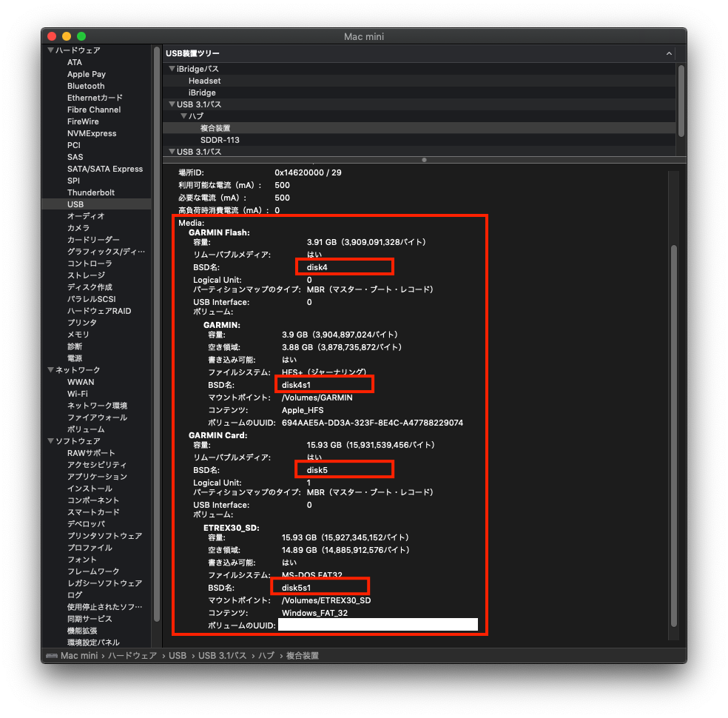Collapse the ハードウェア section triangle
728x718 pixels.
[x=50, y=50]
